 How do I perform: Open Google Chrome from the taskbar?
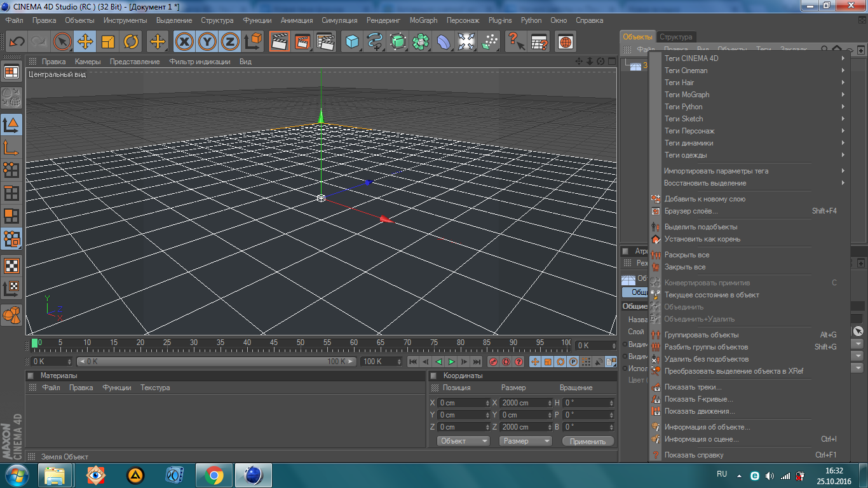[214, 475]
